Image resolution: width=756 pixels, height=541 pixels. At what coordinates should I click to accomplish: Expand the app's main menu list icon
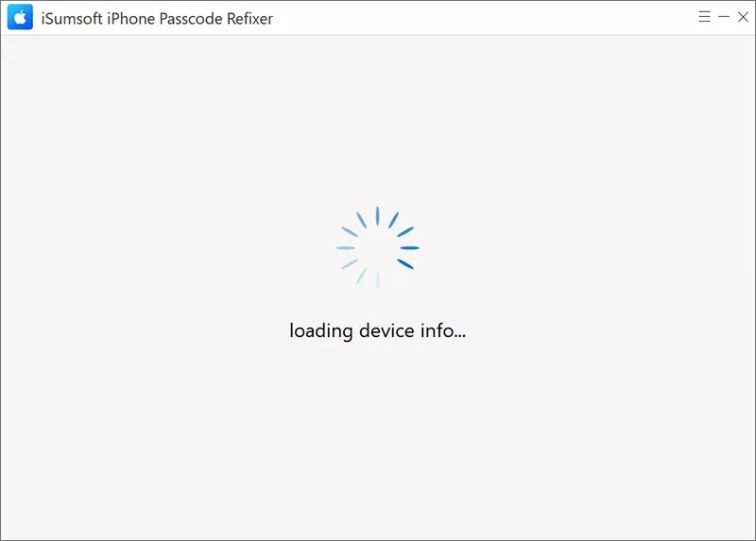pos(704,17)
